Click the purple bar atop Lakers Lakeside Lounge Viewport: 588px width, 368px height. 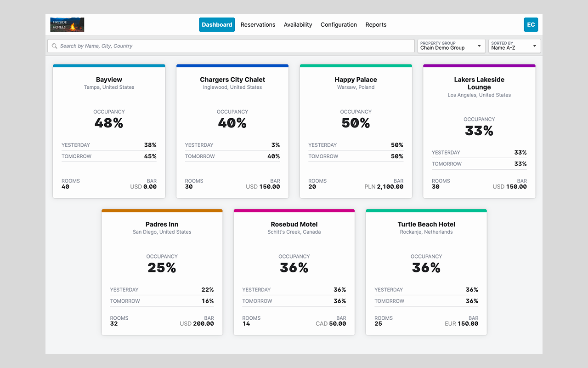(x=479, y=66)
